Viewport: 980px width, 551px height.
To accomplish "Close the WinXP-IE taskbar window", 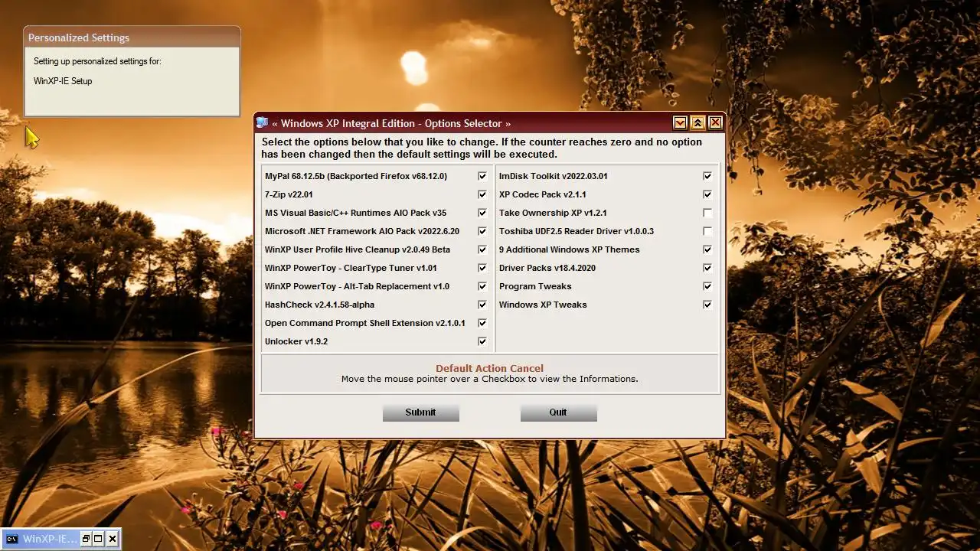I will pyautogui.click(x=113, y=539).
